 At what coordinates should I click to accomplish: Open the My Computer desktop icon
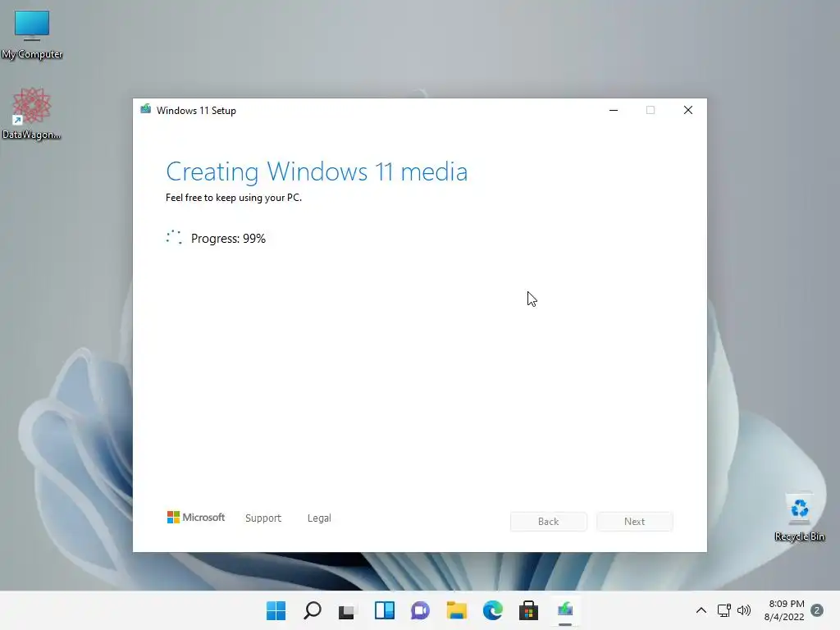click(32, 34)
